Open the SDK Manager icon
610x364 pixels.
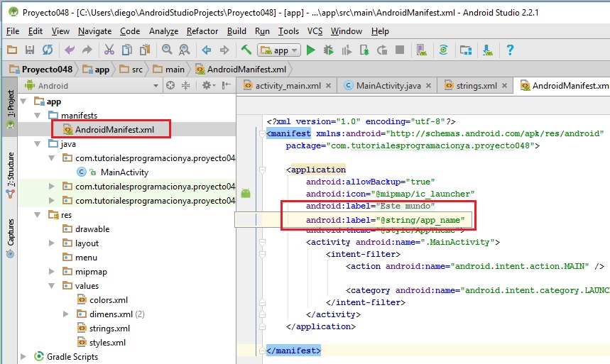click(x=487, y=50)
